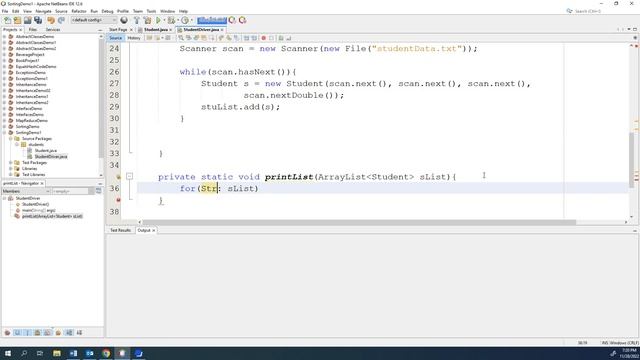Image resolution: width=640 pixels, height=360 pixels.
Task: Open the Members dropdown in Navigator
Action: pyautogui.click(x=26, y=191)
